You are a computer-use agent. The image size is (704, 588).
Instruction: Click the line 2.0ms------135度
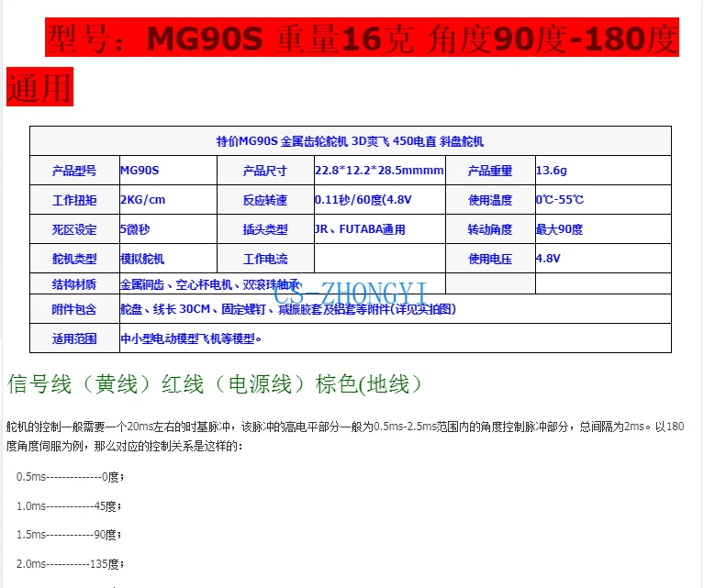(x=70, y=564)
